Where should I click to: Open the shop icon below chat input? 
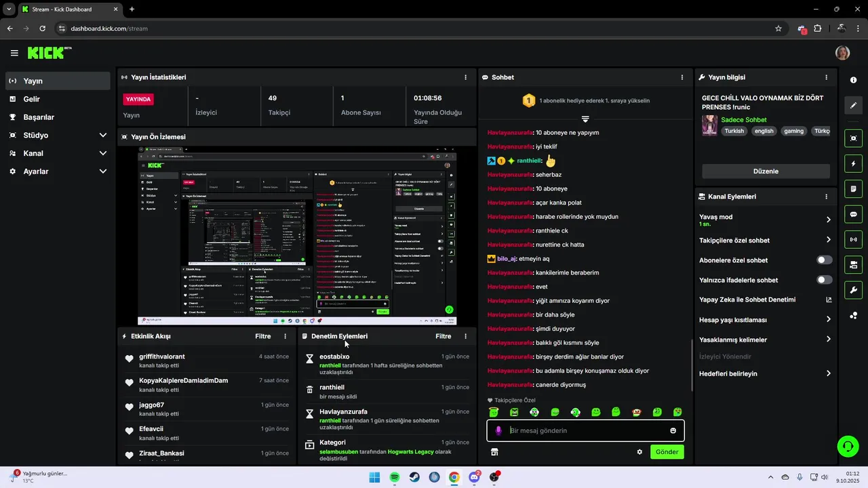pyautogui.click(x=494, y=452)
